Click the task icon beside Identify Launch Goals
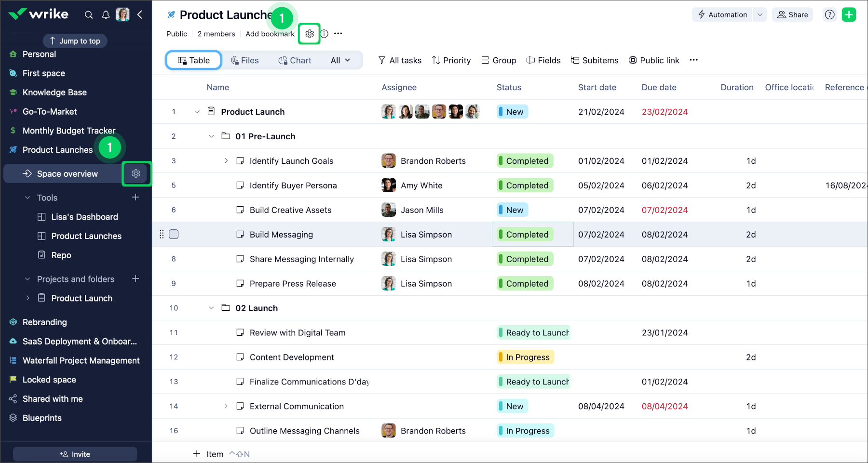Screen dimensions: 868x463 tap(240, 161)
